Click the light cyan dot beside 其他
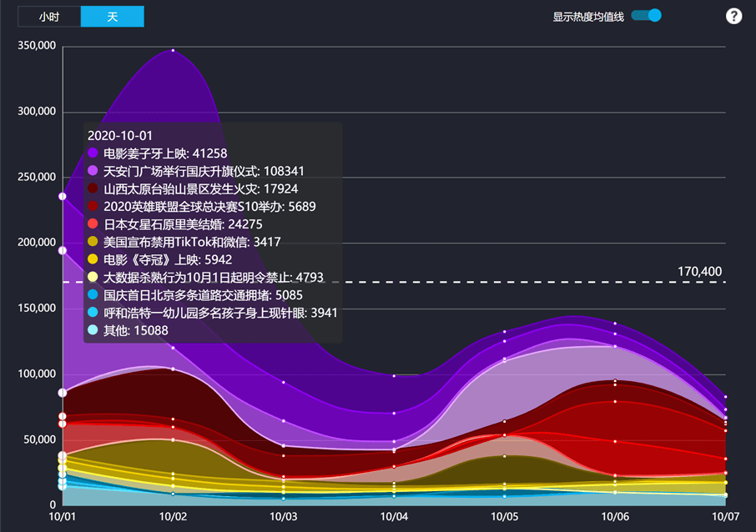This screenshot has width=756, height=532. [93, 331]
